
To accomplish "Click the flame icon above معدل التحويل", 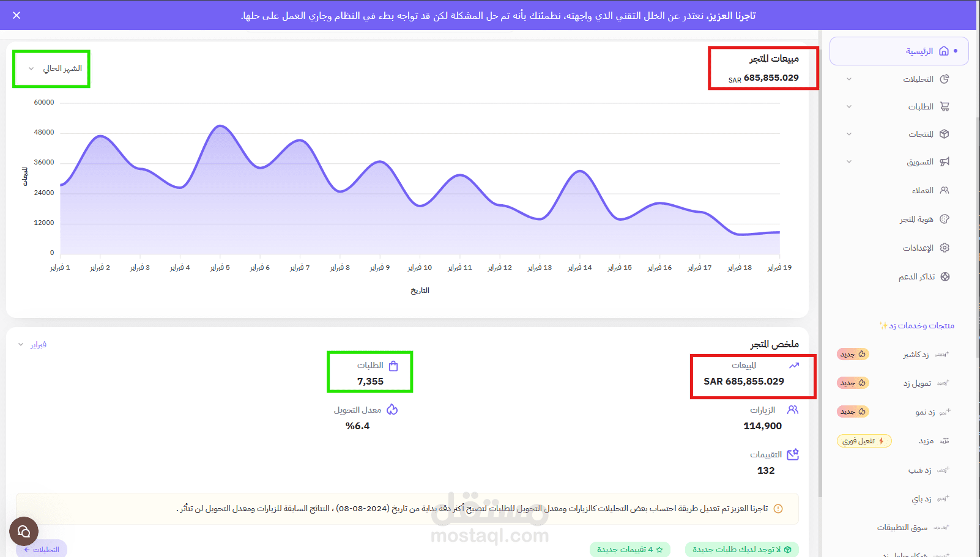I will click(392, 410).
